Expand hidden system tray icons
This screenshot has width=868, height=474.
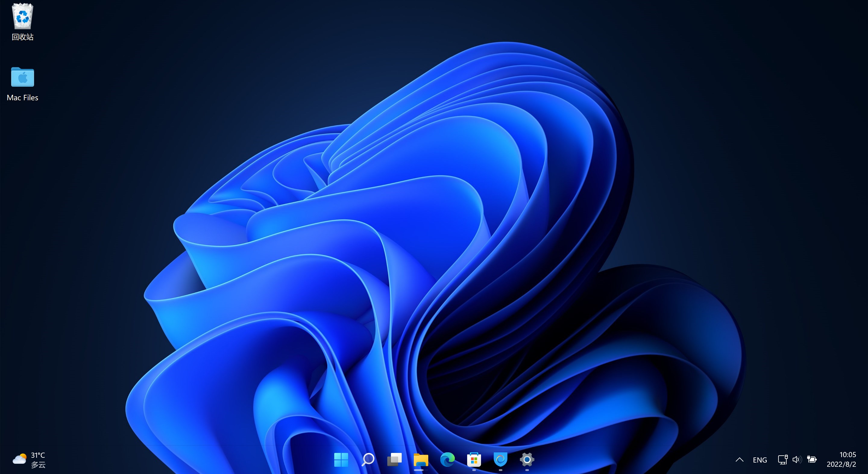[739, 459]
